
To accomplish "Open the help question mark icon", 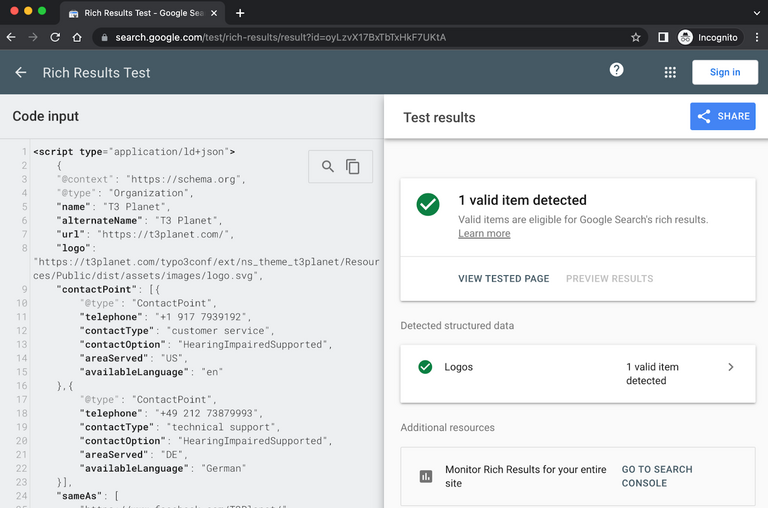I will [617, 70].
